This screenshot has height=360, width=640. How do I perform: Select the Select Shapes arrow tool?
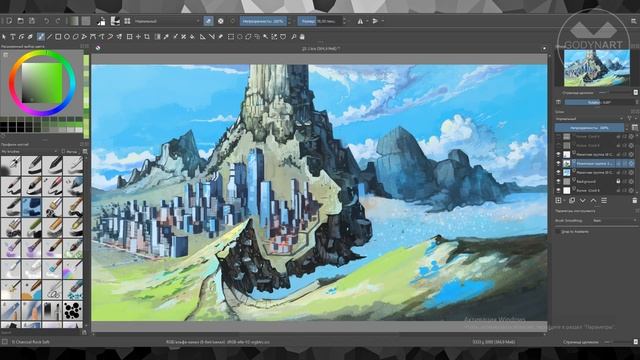tap(4, 37)
